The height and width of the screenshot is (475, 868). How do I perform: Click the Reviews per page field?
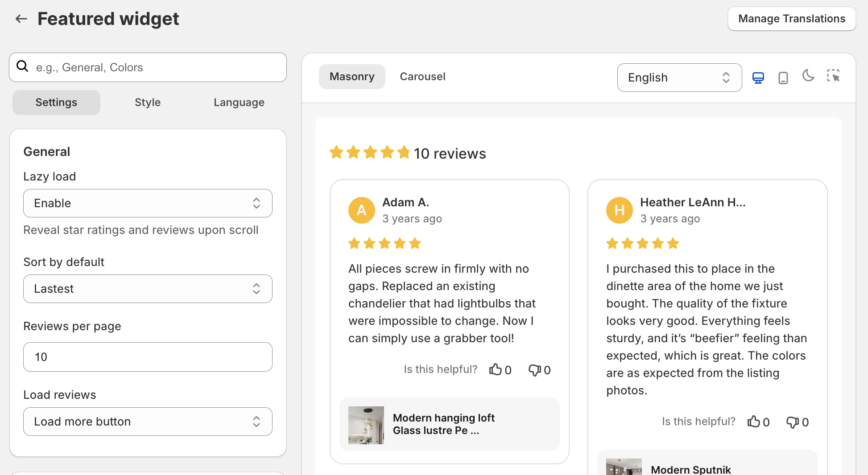click(x=148, y=357)
